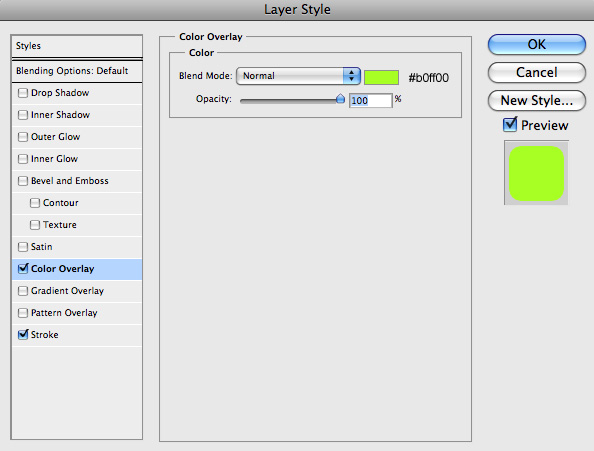Enable the Pattern Overlay checkbox

pos(23,313)
